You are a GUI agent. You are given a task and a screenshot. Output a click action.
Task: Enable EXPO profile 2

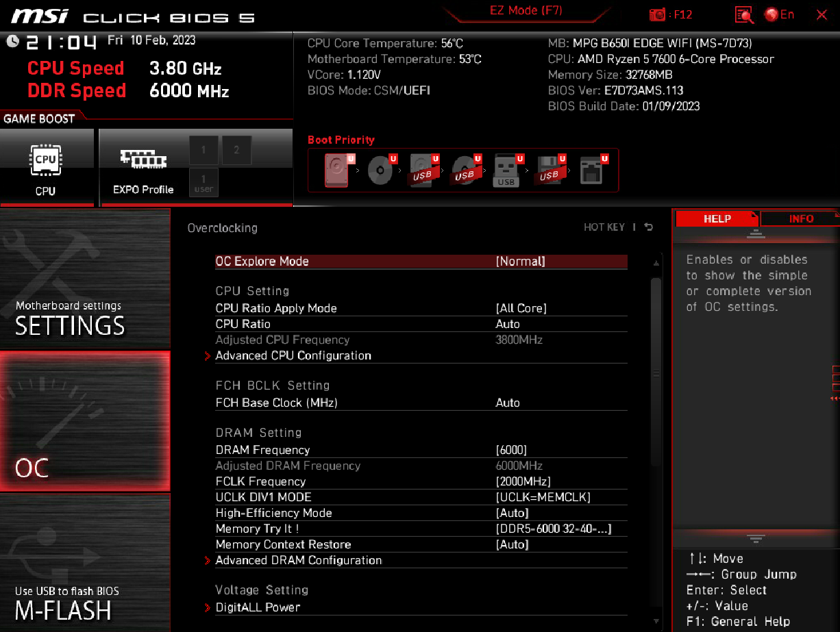[x=236, y=150]
